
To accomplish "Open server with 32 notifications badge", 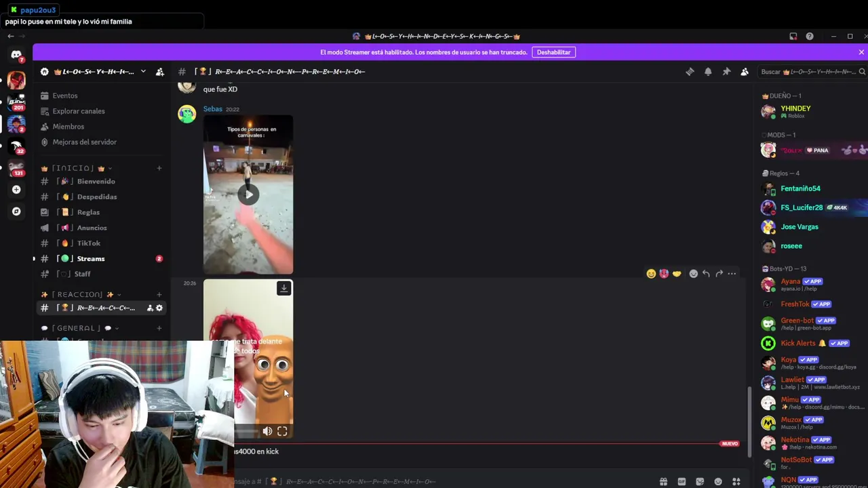I will [16, 146].
